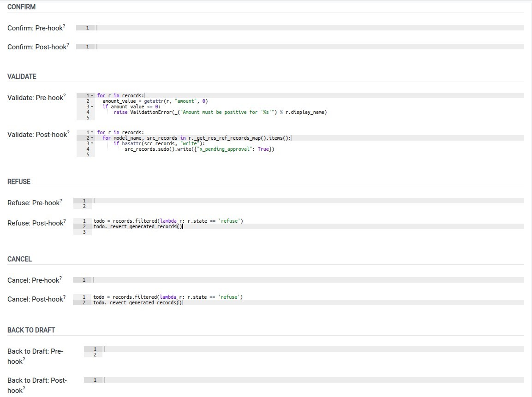Open help hint for Back to Draft: Pre-hook

(x=24, y=359)
